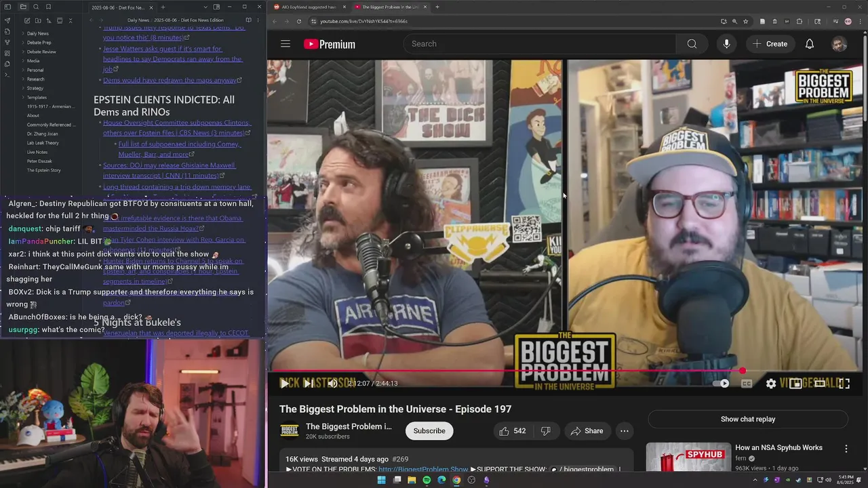This screenshot has width=868, height=488.
Task: Open Lab Leak Theory note
Action: click(43, 143)
